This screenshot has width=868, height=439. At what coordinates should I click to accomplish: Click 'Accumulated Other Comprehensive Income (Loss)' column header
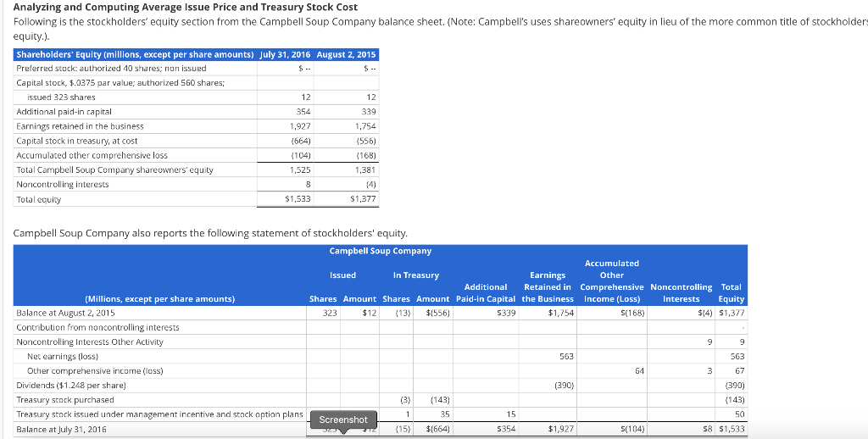click(612, 281)
